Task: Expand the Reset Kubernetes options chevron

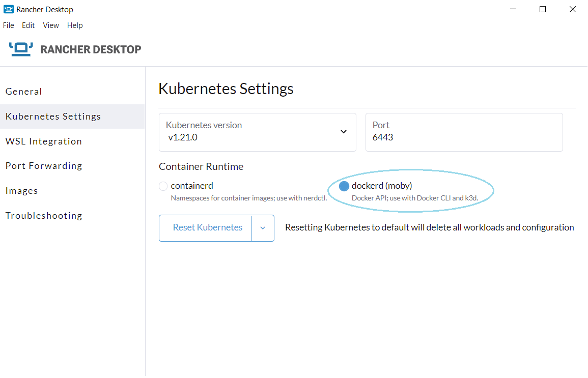Action: (263, 228)
